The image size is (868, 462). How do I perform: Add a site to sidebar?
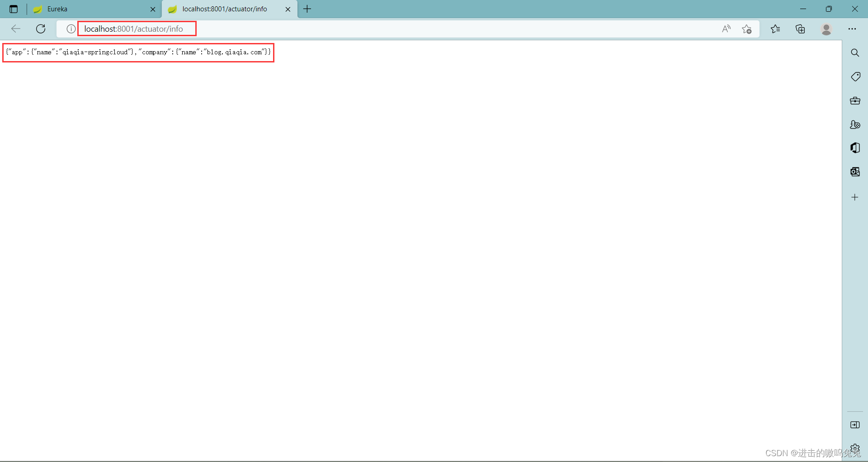(x=855, y=197)
